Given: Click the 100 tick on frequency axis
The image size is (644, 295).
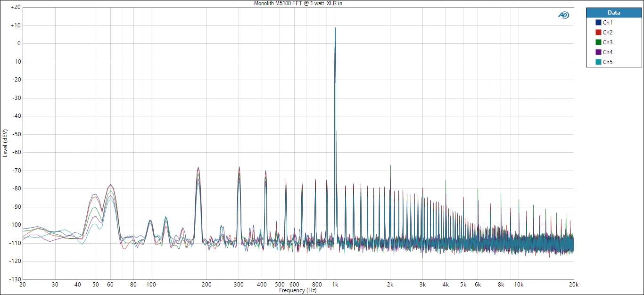Looking at the screenshot, I should (x=151, y=285).
